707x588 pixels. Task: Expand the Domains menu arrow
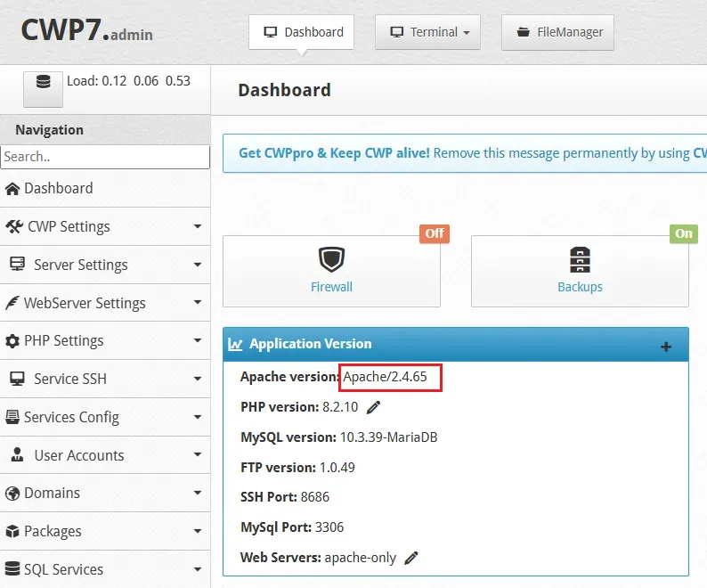click(x=198, y=493)
